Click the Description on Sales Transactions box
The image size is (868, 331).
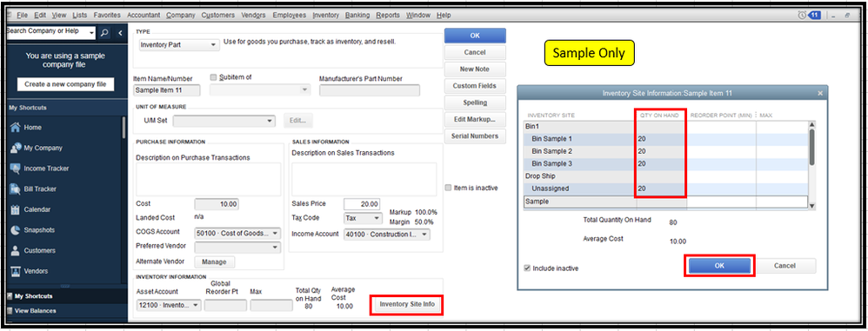364,180
